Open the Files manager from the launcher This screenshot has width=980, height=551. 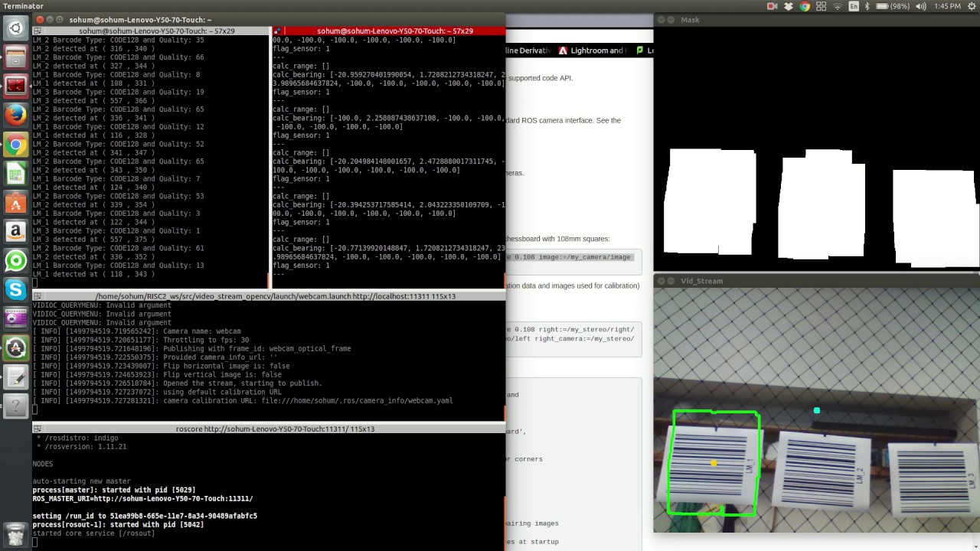[x=15, y=57]
